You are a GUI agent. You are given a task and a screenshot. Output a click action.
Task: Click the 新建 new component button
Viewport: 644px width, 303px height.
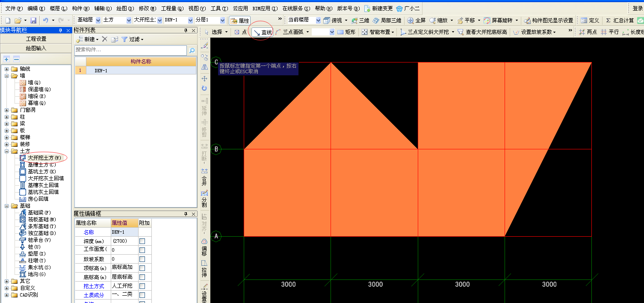click(x=87, y=39)
